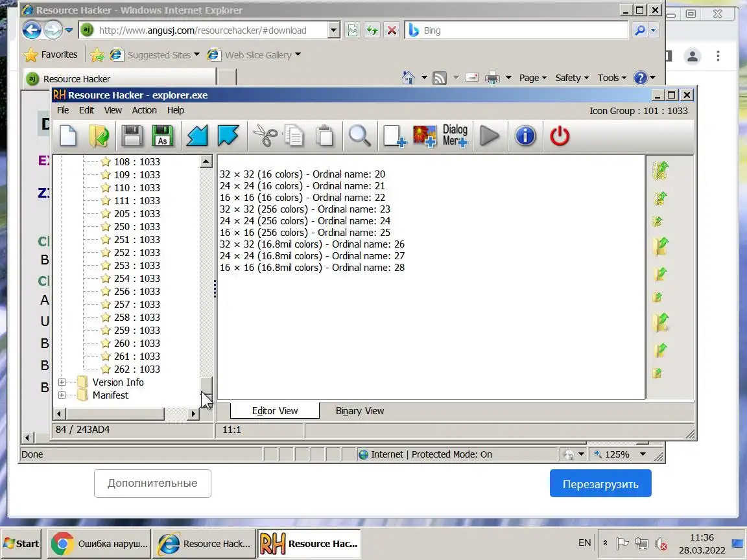Click the scissors Cut icon

[265, 136]
